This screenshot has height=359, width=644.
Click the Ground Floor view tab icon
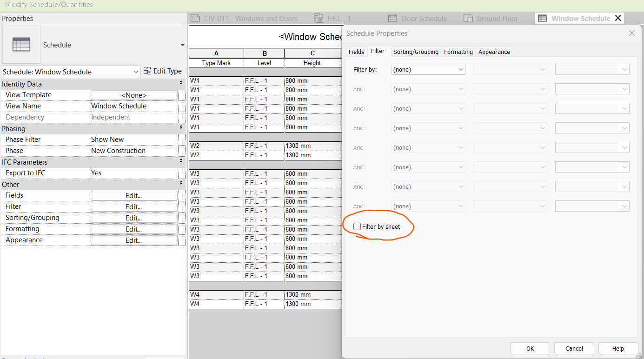click(468, 18)
